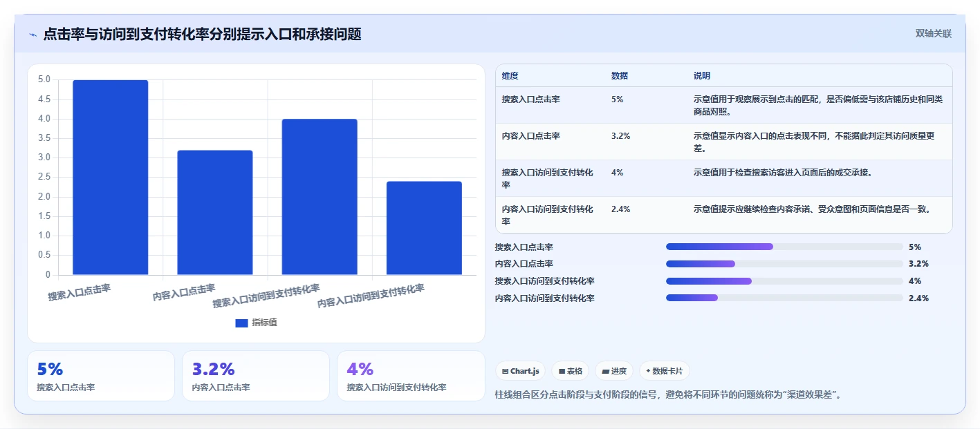Screen dimensions: 980x429
Task: Select the 数据卡片 chip
Action: (664, 371)
